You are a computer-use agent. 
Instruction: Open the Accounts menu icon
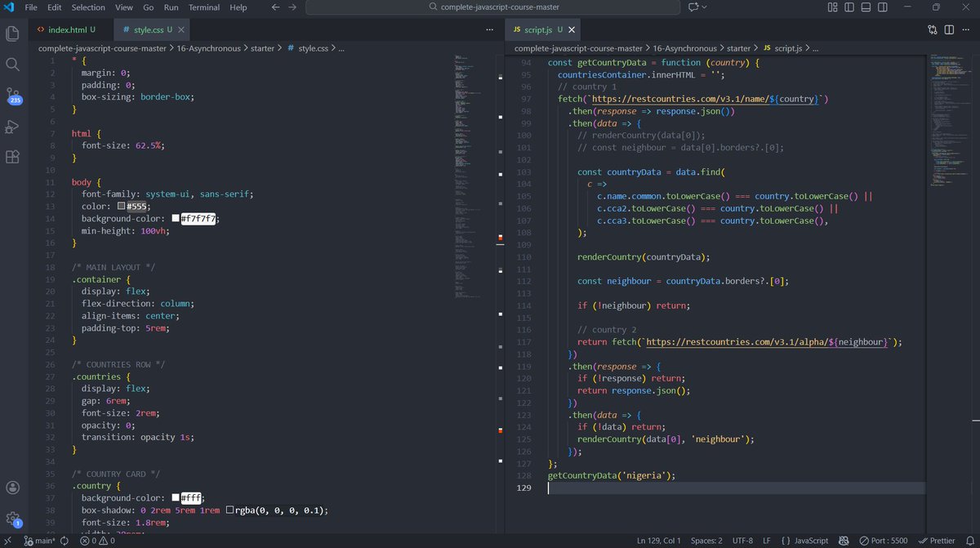[12, 488]
